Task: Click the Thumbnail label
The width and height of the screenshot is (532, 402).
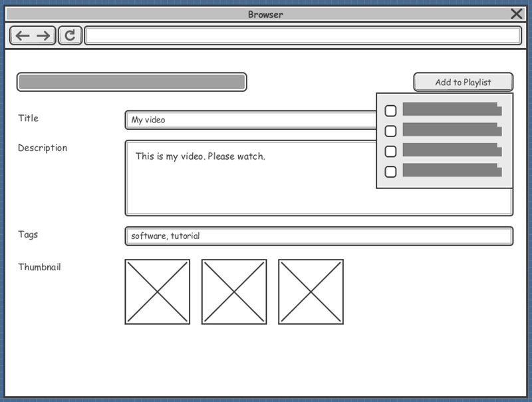Action: (40, 267)
